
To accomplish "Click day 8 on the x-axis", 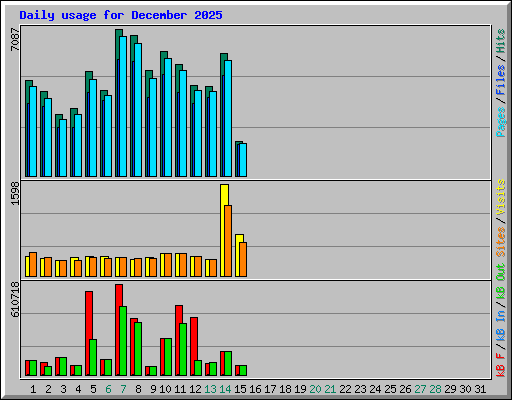I will (x=138, y=389).
